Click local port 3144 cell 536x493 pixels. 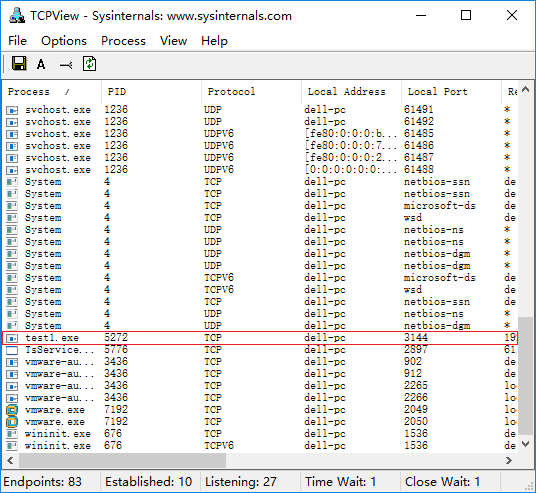coord(416,338)
